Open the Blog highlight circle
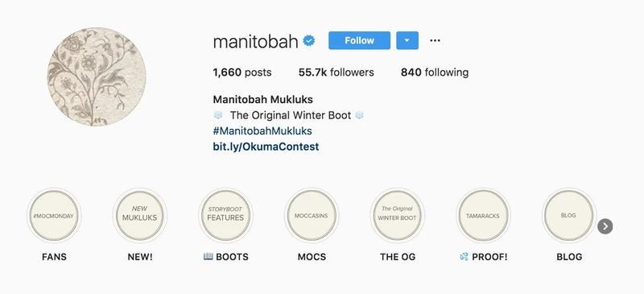 569,215
